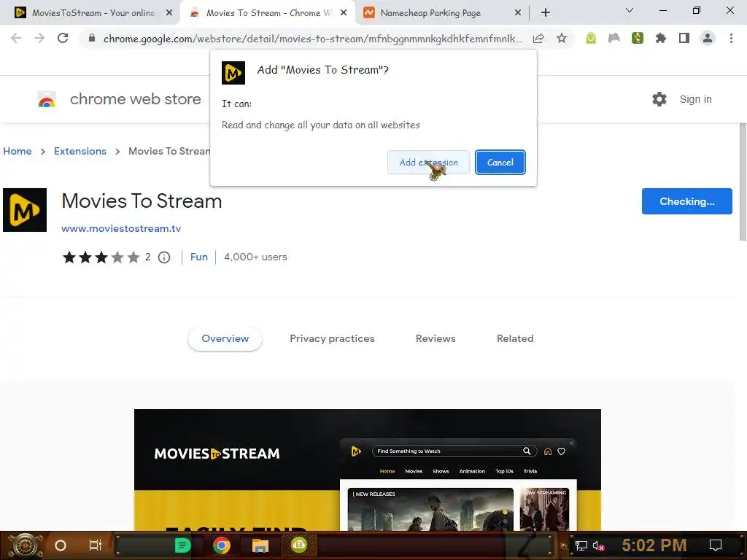Close the Movies To Stream Chrome tab
Image resolution: width=747 pixels, height=560 pixels.
click(x=344, y=13)
